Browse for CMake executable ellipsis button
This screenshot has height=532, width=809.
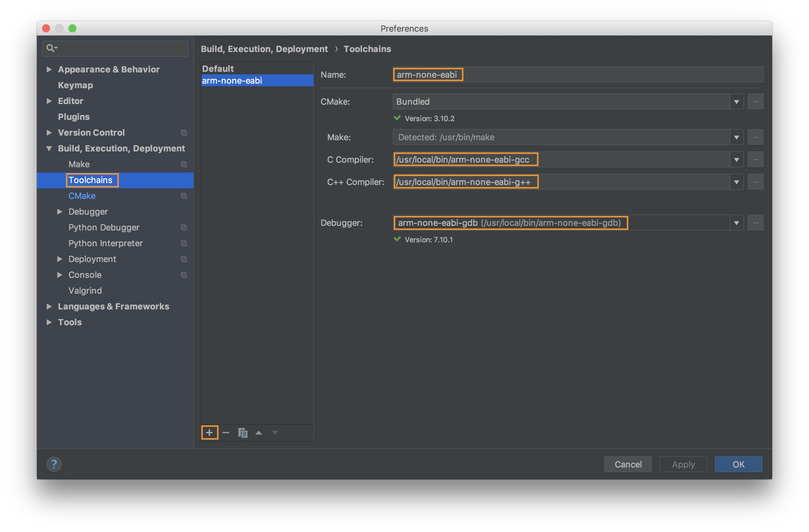[x=756, y=102]
